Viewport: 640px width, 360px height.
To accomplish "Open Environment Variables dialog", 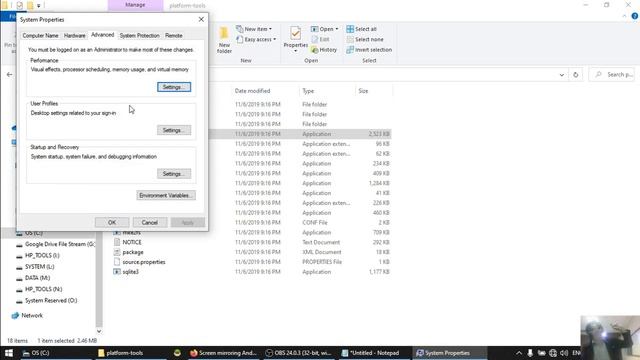I will click(x=166, y=196).
